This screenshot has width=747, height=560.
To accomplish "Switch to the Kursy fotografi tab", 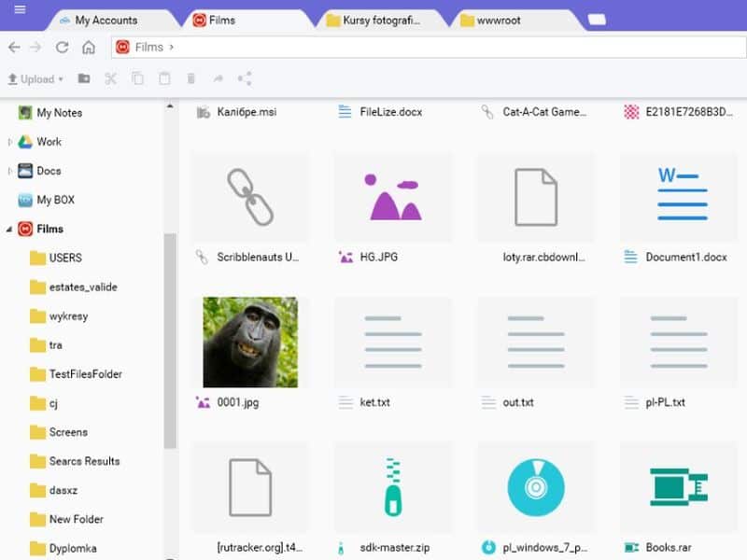I will (381, 21).
